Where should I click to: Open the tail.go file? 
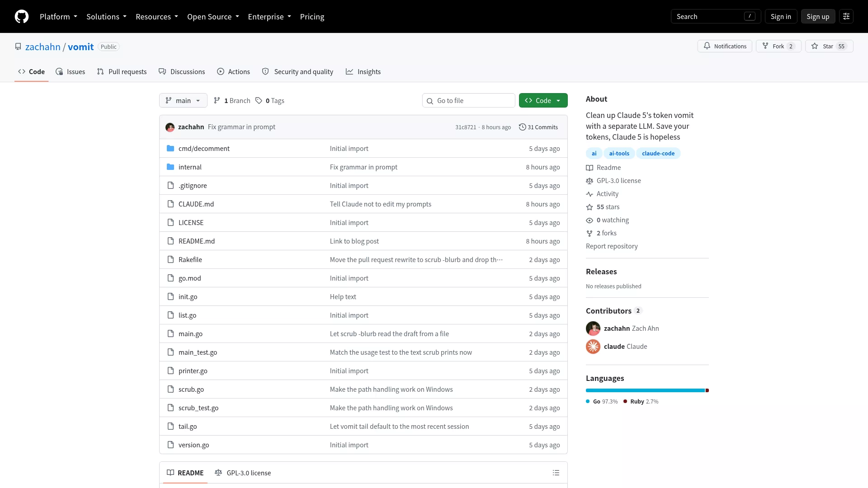pos(188,427)
